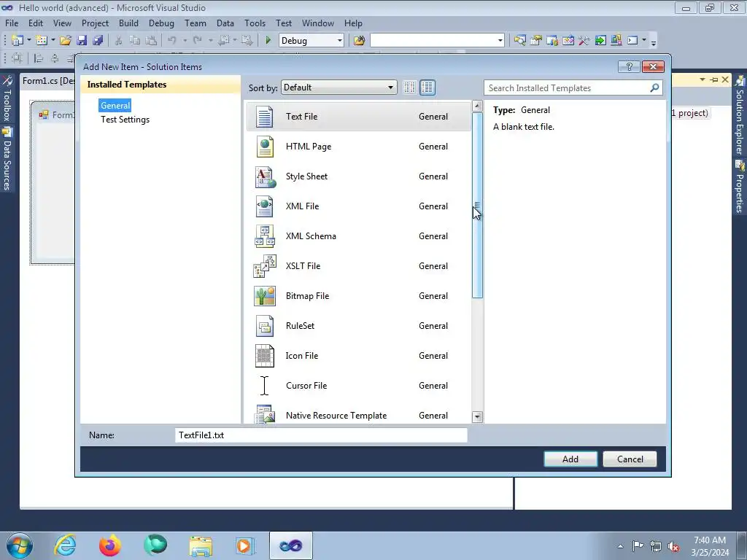Pick the Native Resource Template item
The height and width of the screenshot is (560, 747).
[x=358, y=415]
